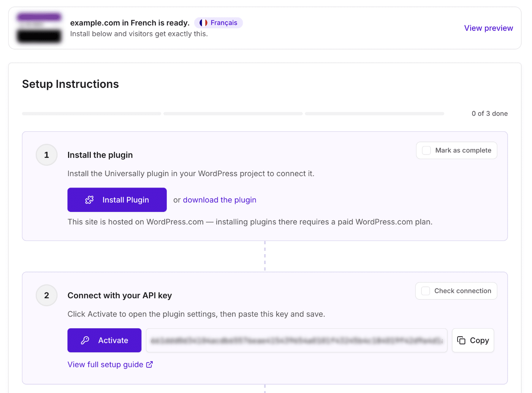Tick the Check connection checkbox
The image size is (532, 393).
(426, 291)
